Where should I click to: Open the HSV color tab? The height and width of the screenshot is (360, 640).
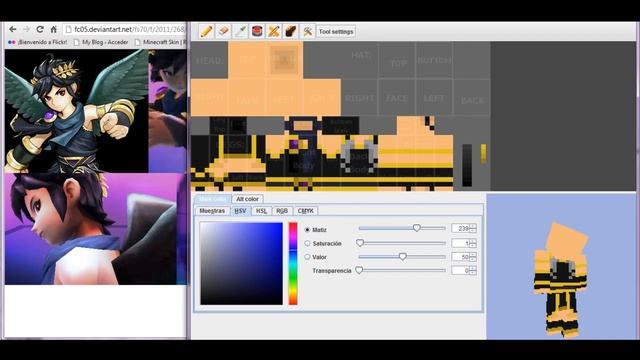click(240, 211)
